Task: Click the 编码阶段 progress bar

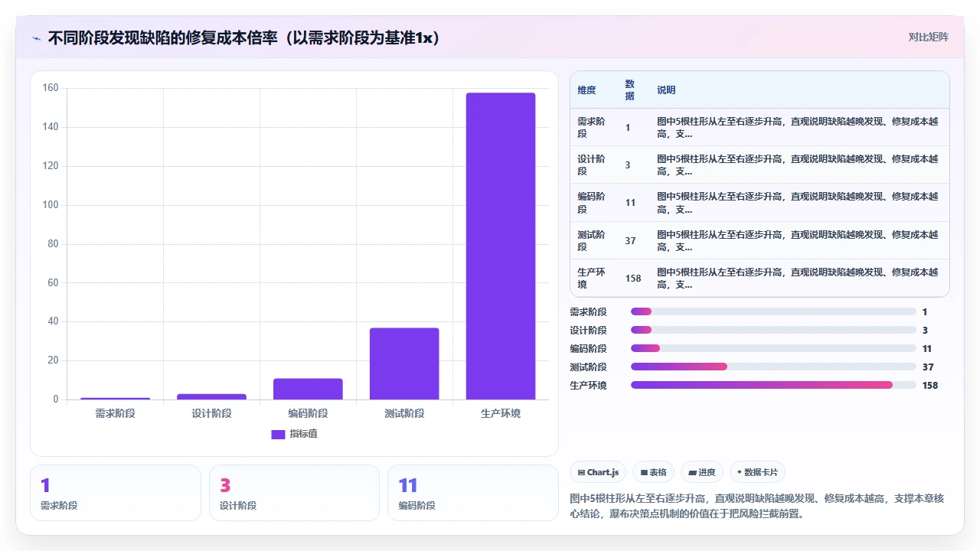Action: click(x=773, y=349)
